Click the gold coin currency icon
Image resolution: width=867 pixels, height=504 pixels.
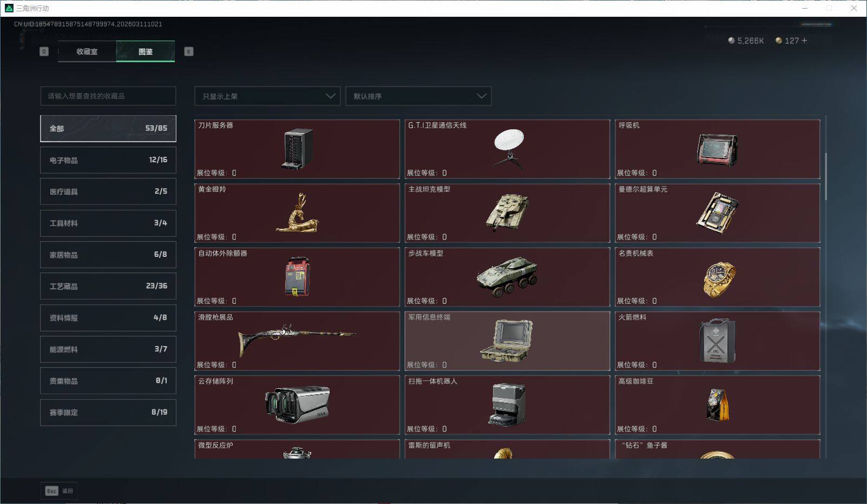[x=778, y=40]
